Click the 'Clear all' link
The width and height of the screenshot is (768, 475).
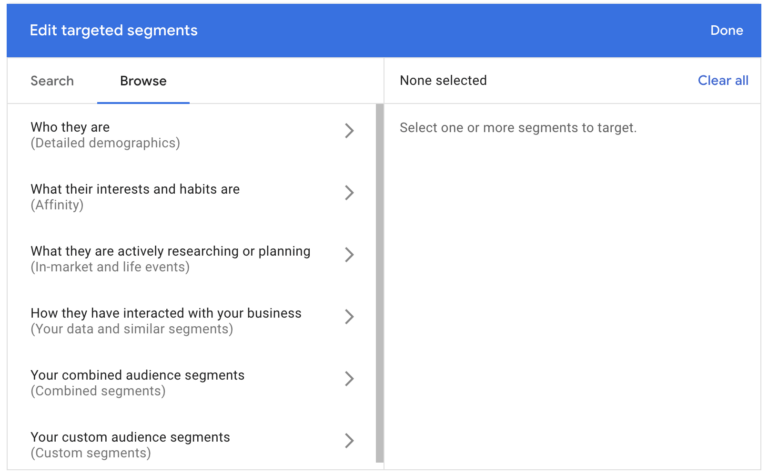click(722, 81)
